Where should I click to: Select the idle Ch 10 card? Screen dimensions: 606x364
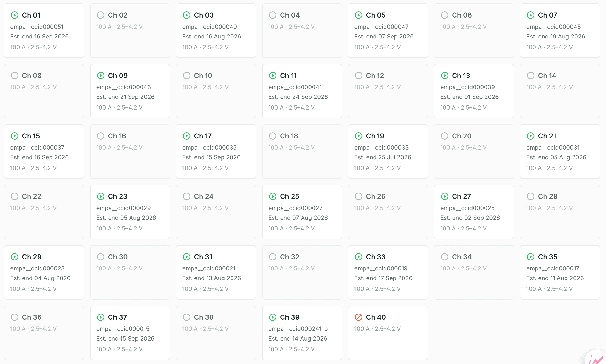(x=216, y=91)
